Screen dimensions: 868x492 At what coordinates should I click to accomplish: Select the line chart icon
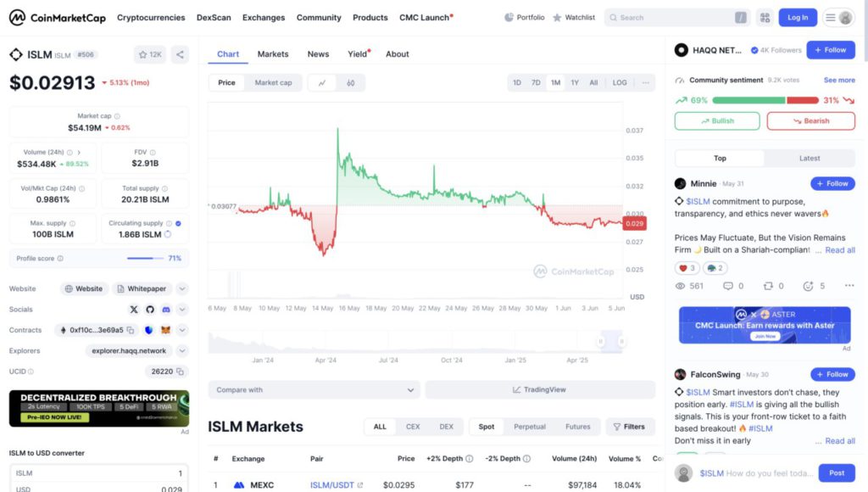[x=322, y=82]
